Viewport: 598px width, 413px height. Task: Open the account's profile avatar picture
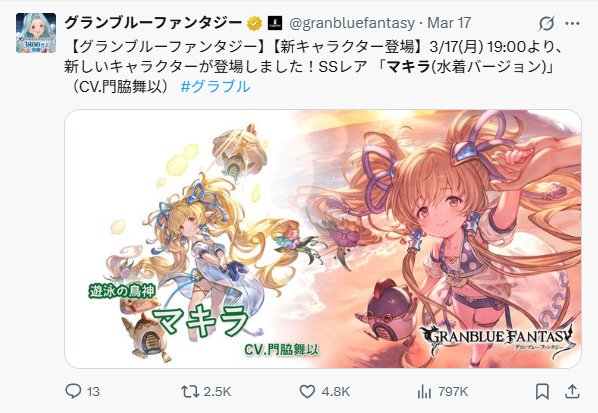[36, 33]
